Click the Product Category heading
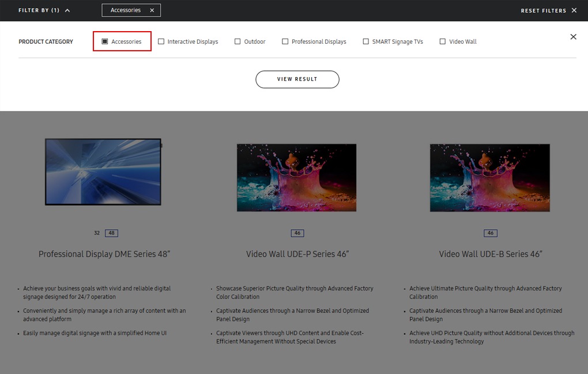 tap(46, 41)
